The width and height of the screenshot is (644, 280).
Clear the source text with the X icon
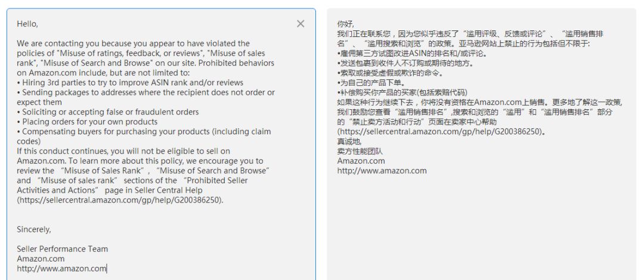[x=301, y=24]
